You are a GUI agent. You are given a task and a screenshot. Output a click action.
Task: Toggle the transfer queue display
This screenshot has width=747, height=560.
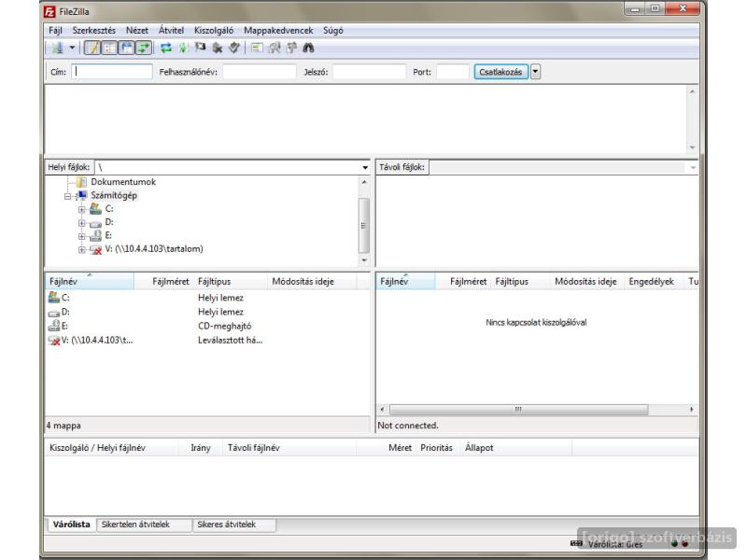(x=144, y=48)
